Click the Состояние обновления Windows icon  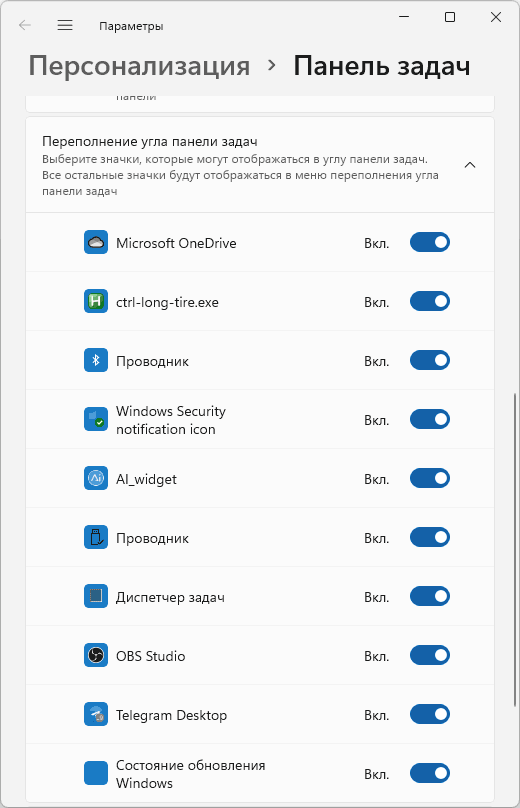(x=96, y=773)
